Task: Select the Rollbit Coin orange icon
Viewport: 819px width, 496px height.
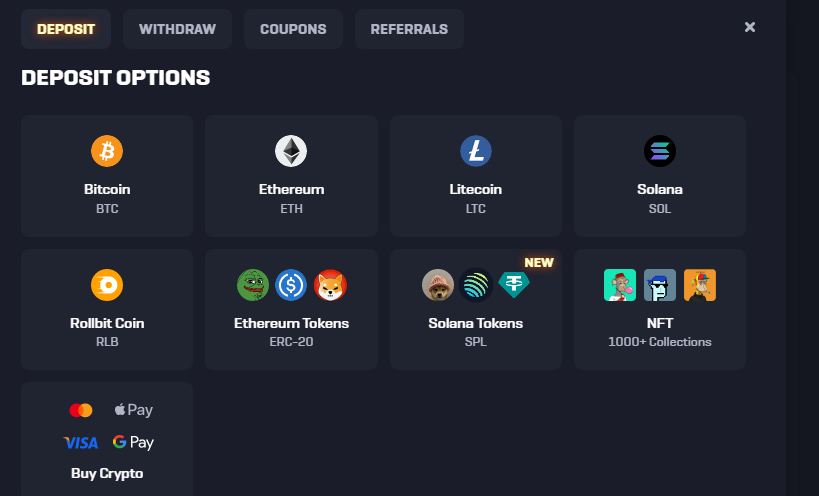Action: click(x=107, y=285)
